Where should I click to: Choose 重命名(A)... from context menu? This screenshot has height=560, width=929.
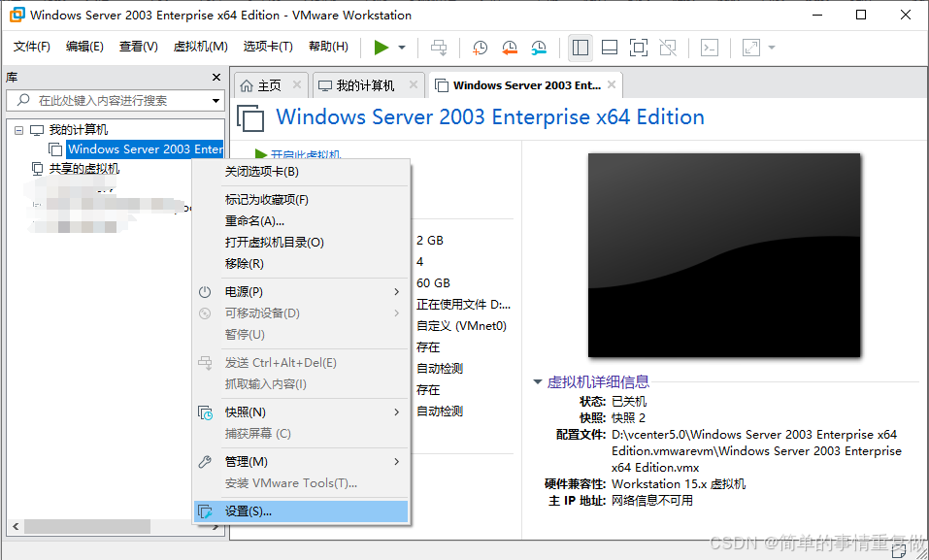301,221
